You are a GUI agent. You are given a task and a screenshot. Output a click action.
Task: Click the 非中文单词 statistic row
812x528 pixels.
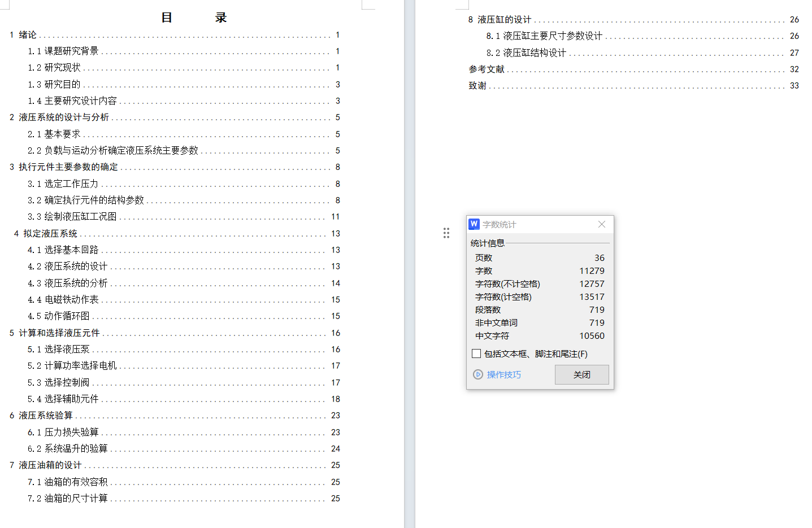540,322
